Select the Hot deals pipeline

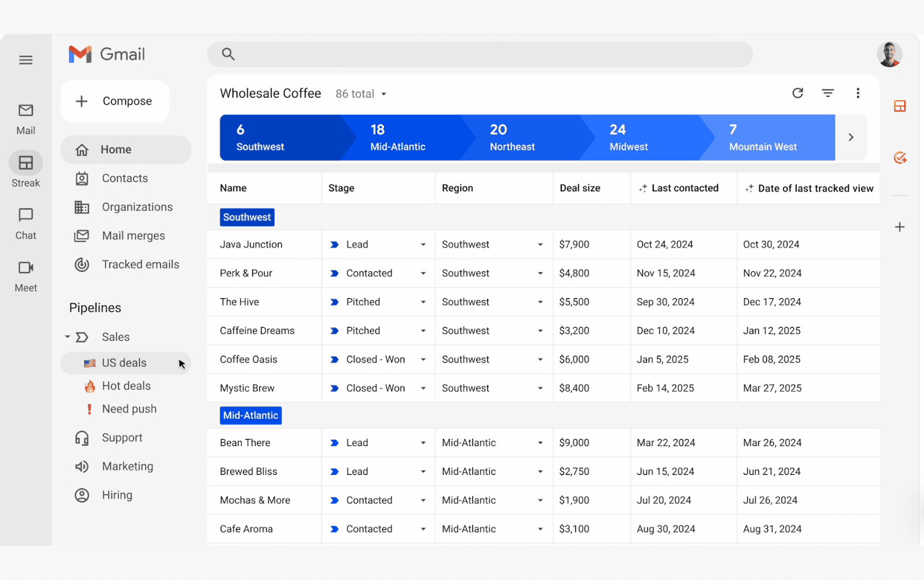pos(125,386)
